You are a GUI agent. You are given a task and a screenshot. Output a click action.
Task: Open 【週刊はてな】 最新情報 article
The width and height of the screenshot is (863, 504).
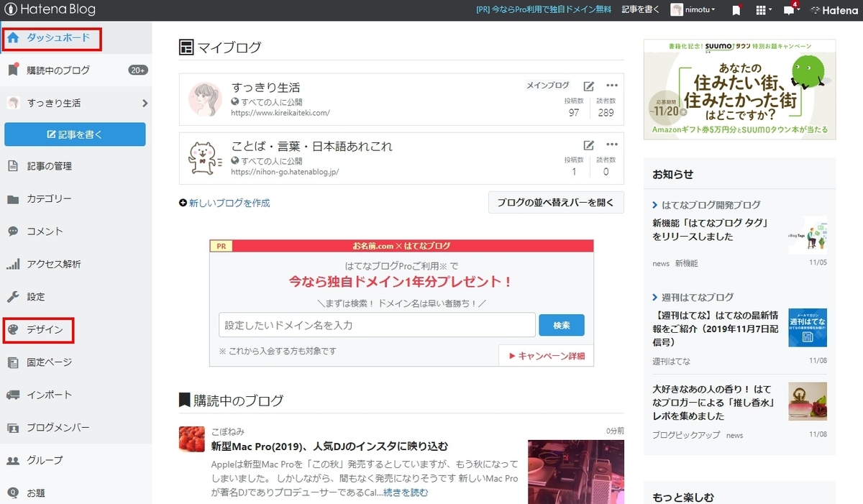click(716, 329)
